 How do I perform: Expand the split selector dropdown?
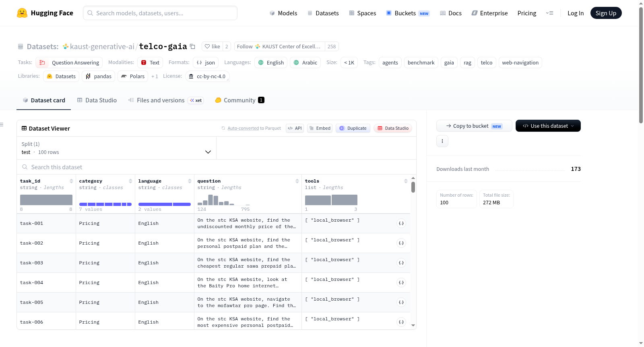pyautogui.click(x=116, y=148)
